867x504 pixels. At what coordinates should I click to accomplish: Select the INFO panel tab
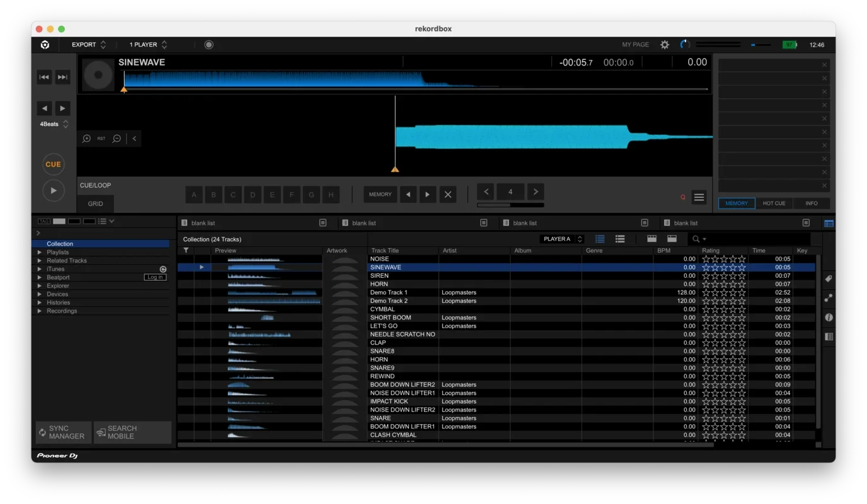812,203
